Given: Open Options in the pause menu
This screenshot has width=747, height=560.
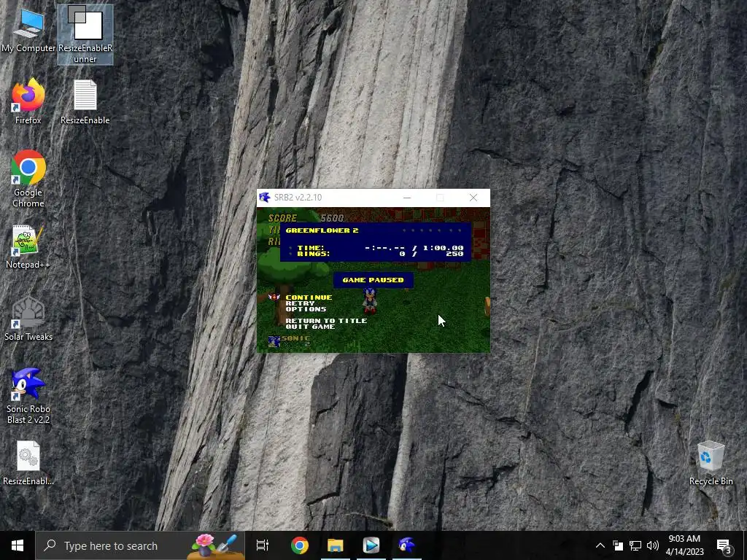Looking at the screenshot, I should pos(306,309).
